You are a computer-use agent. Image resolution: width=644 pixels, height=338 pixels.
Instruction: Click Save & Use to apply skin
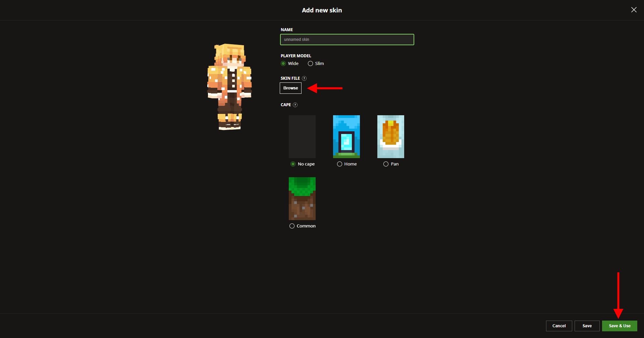pyautogui.click(x=619, y=326)
